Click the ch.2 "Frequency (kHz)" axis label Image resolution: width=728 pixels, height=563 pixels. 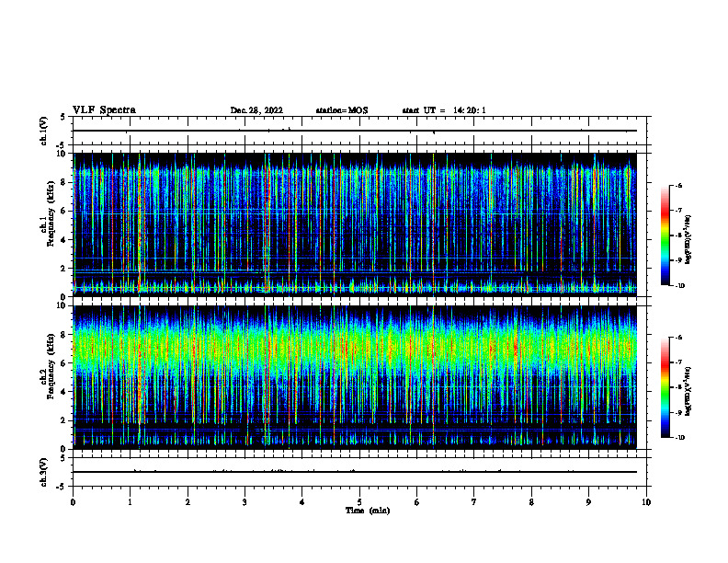[x=51, y=366]
